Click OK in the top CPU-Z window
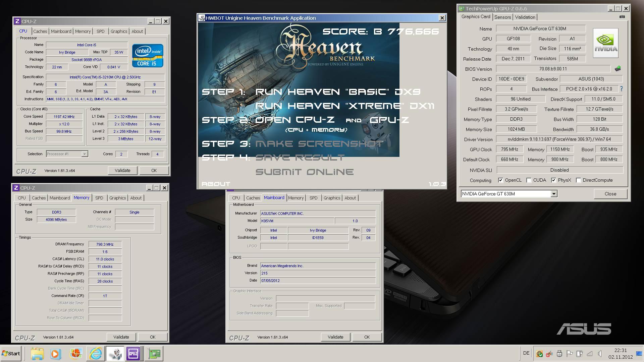644x362 pixels. [x=154, y=170]
